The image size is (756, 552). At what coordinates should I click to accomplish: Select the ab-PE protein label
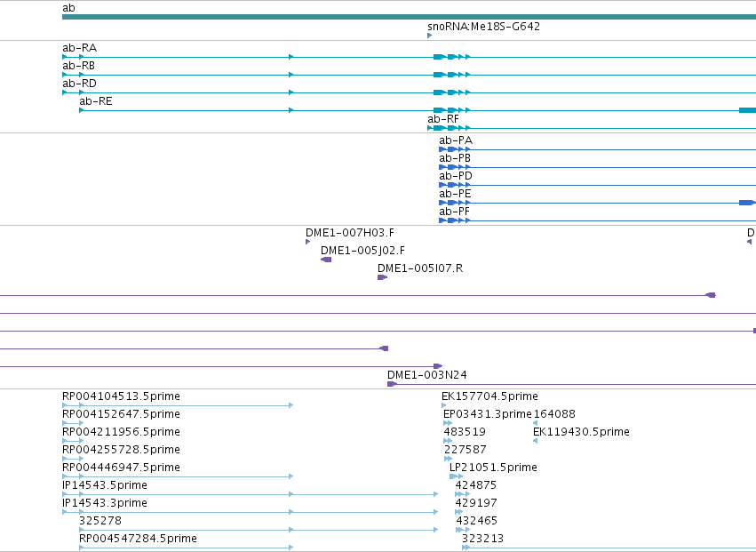[x=455, y=194]
